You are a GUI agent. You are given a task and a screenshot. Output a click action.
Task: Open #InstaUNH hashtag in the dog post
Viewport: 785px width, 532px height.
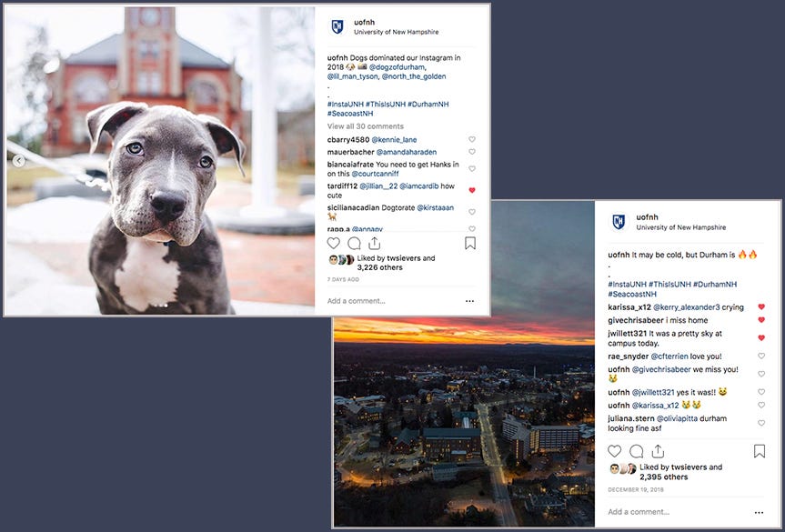(x=345, y=104)
